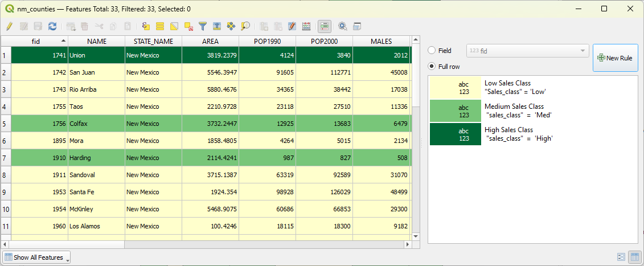Viewport: 644px width, 266px height.
Task: Click the 'Colfax' name cell
Action: 97,124
